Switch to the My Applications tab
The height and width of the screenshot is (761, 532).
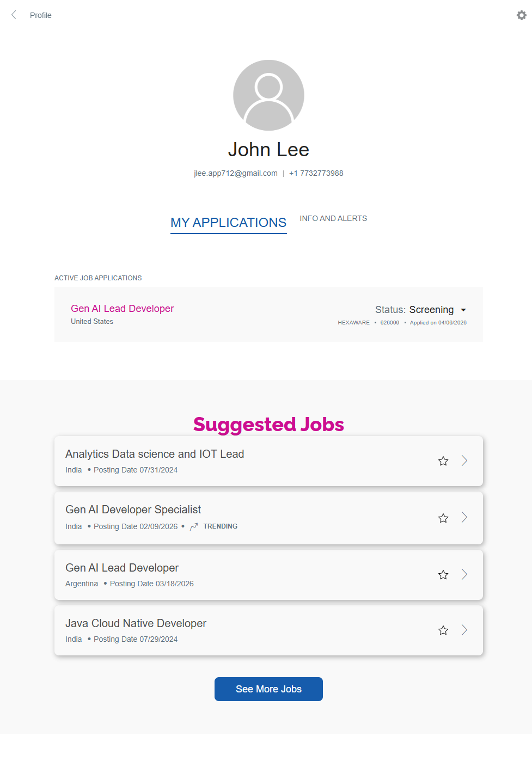pos(228,223)
